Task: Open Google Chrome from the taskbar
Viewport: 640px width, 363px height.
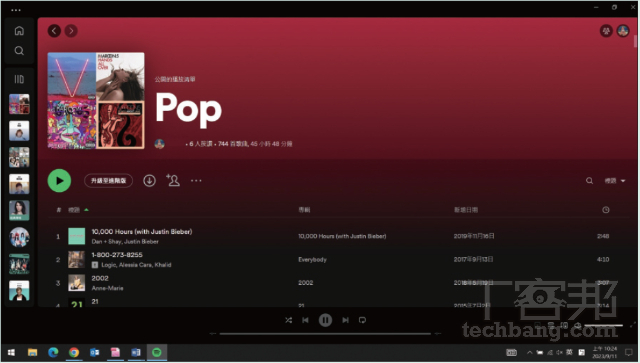Action: [x=74, y=352]
